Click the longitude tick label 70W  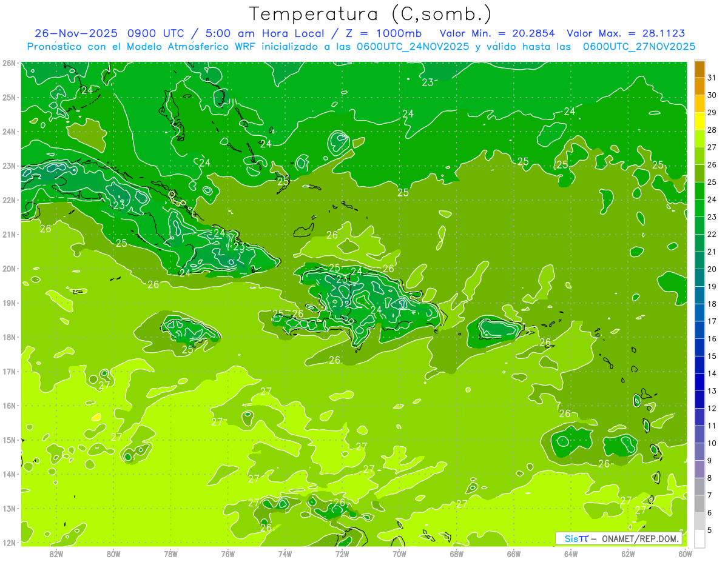(399, 553)
